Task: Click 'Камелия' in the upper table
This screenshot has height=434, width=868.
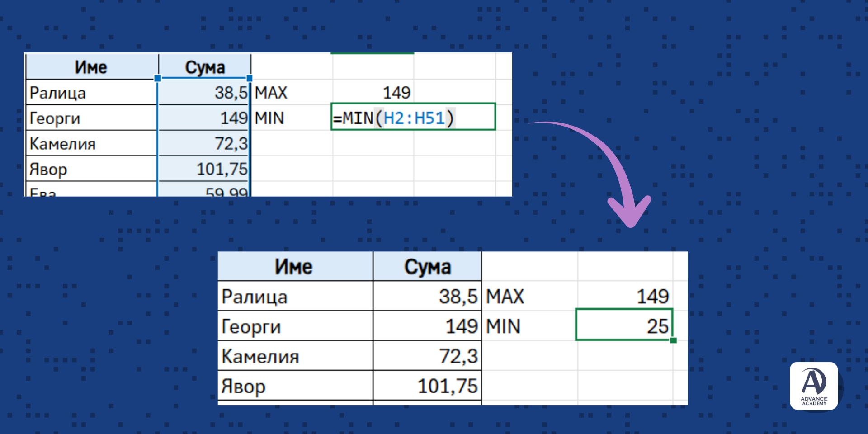Action: [62, 144]
